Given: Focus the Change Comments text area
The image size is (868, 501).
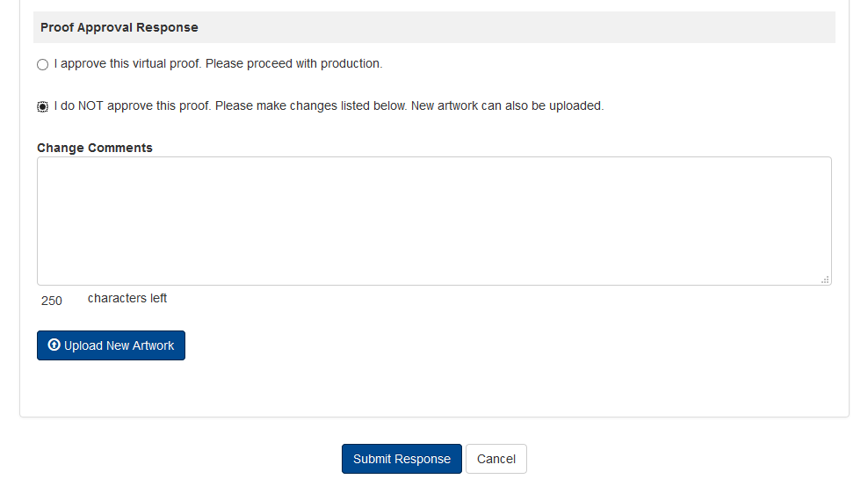Looking at the screenshot, I should (434, 221).
